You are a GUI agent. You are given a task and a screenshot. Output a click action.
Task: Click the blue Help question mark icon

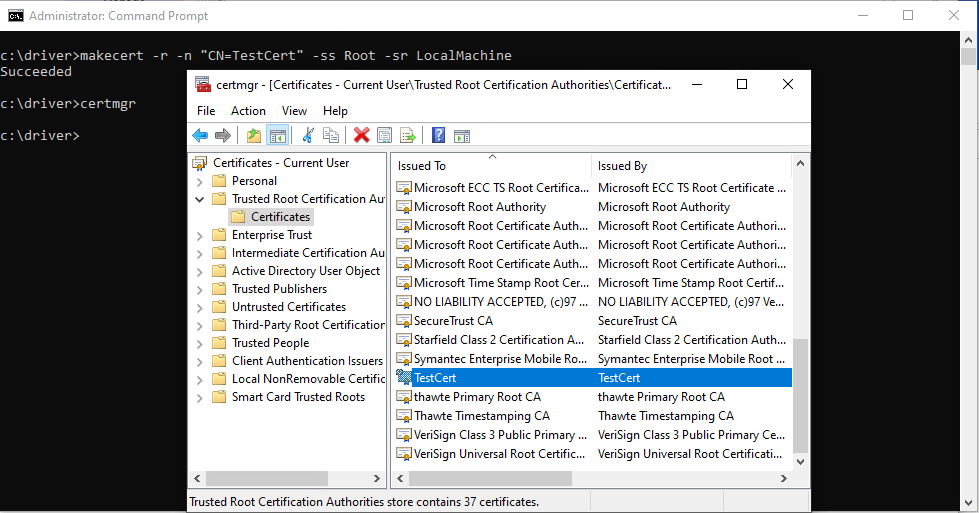coord(438,135)
